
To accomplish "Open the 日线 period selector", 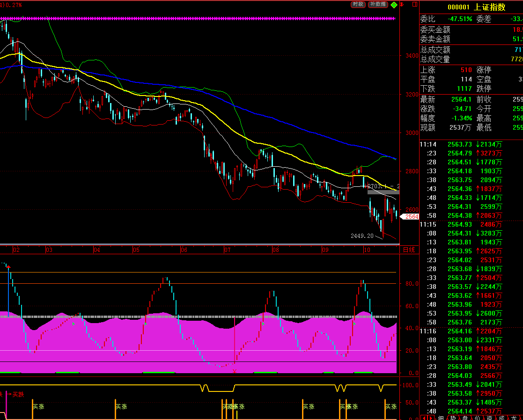I will click(409, 250).
